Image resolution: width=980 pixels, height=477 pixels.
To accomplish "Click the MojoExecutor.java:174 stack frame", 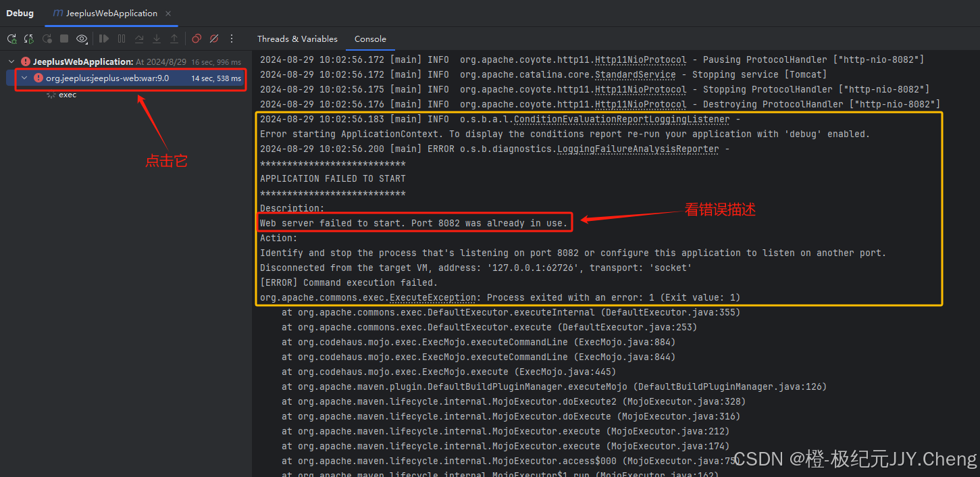I will (x=505, y=446).
